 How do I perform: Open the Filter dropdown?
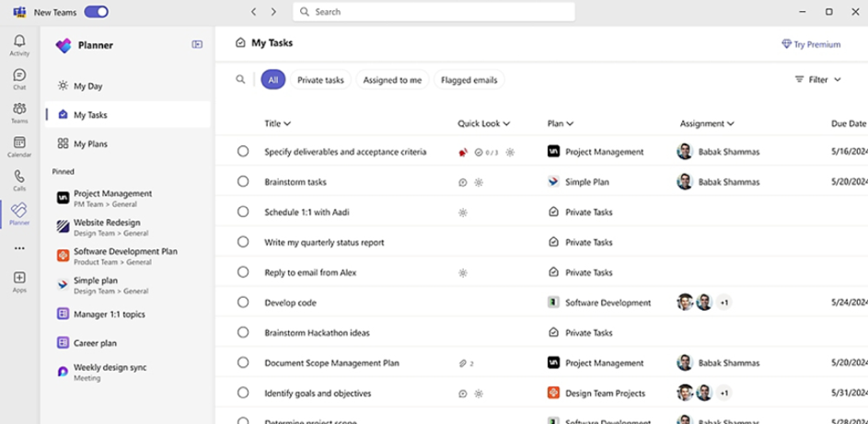point(817,80)
